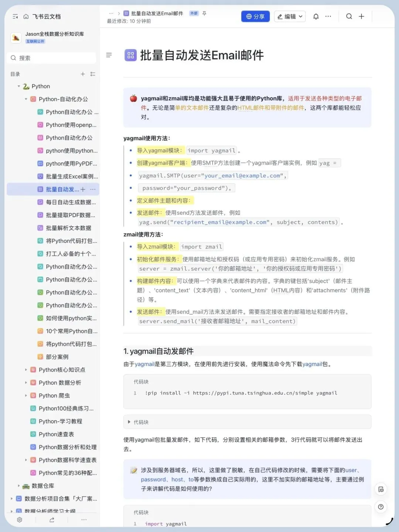
Task: Click the yagmail使用方法 subheading
Action: coord(147,138)
